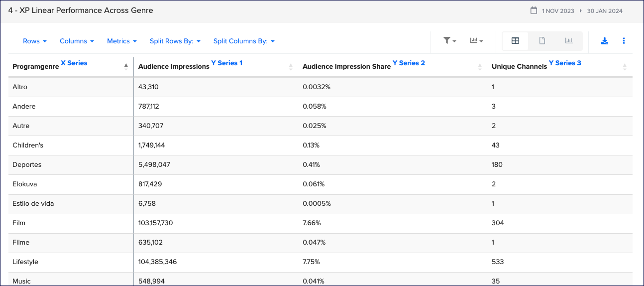Select the Lifestyle genre row
Viewport: 644px width, 286px height.
coord(25,262)
